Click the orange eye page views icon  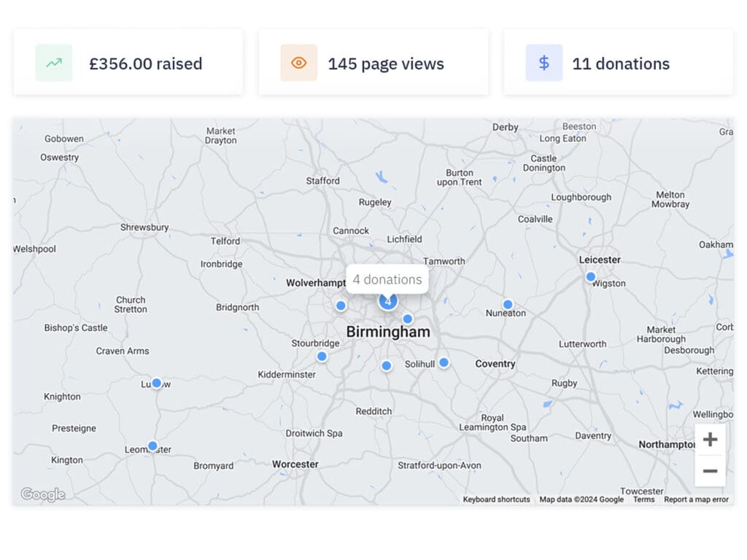coord(298,63)
